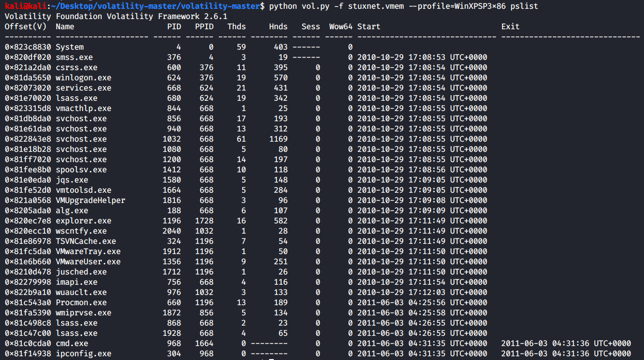Click offset 0x81ff7020 of svchost.exe
The height and width of the screenshot is (360, 644).
(28, 159)
